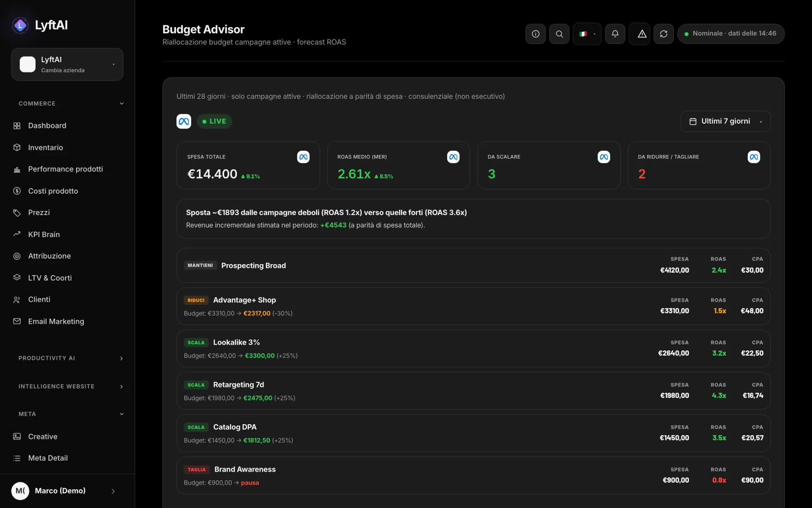Click Nominale data status pill
The height and width of the screenshot is (508, 812).
coord(731,34)
